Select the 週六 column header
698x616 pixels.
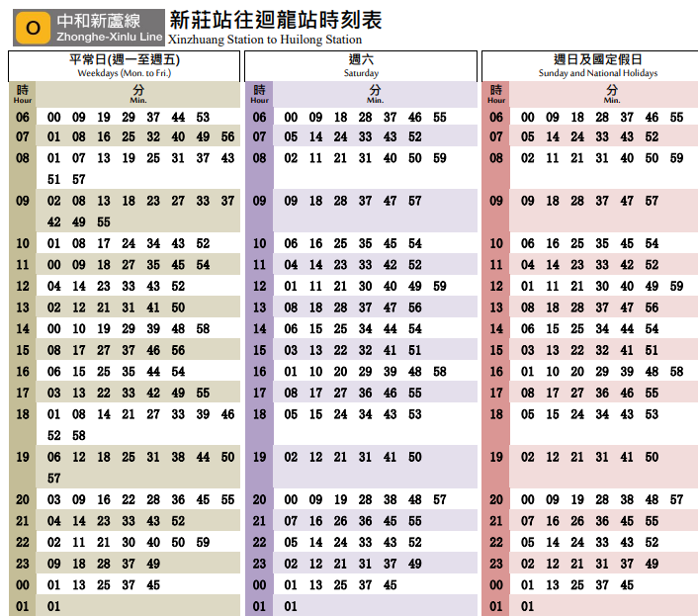[361, 59]
